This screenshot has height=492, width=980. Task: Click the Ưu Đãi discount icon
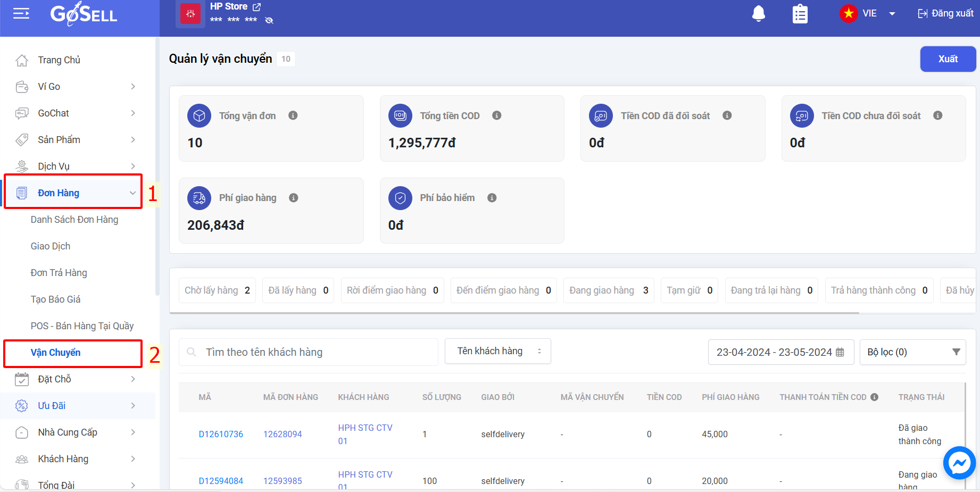click(22, 406)
